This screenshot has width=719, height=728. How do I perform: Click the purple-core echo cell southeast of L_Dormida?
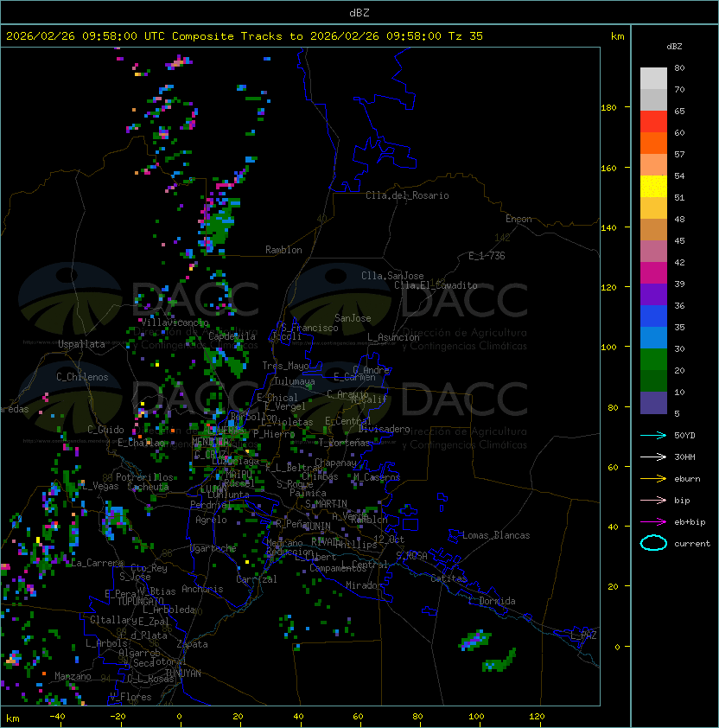[475, 641]
